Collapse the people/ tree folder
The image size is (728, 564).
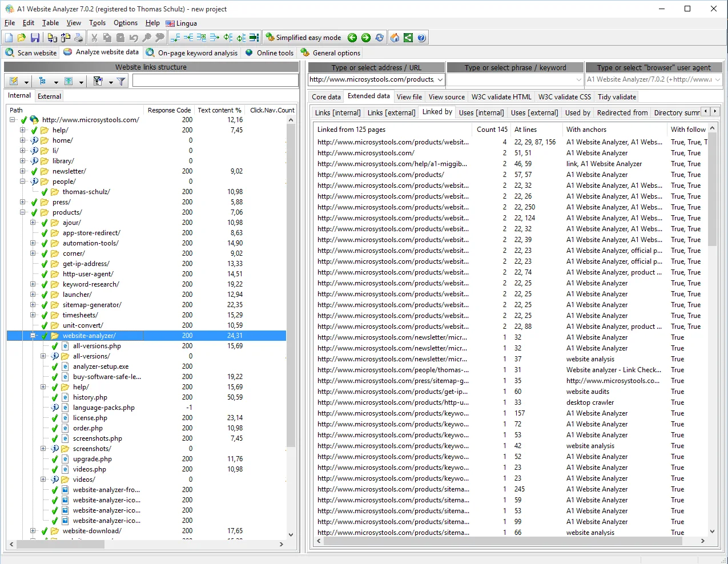pyautogui.click(x=23, y=182)
